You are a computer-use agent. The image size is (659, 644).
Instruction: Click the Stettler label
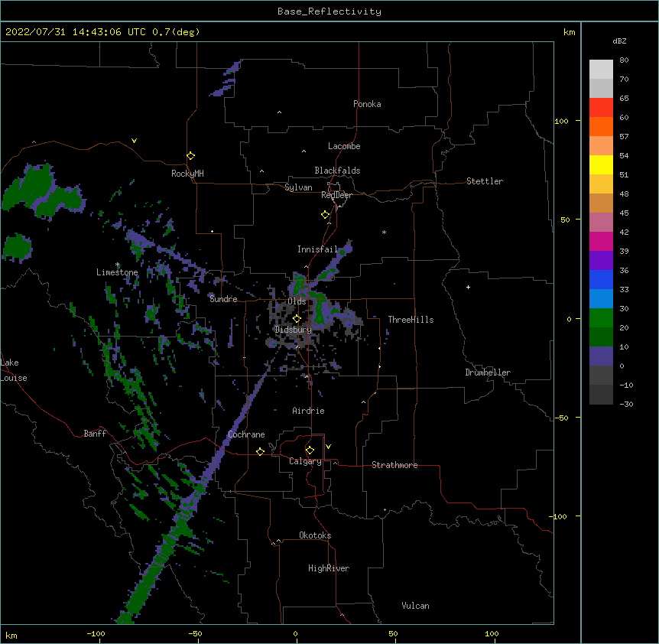[485, 181]
